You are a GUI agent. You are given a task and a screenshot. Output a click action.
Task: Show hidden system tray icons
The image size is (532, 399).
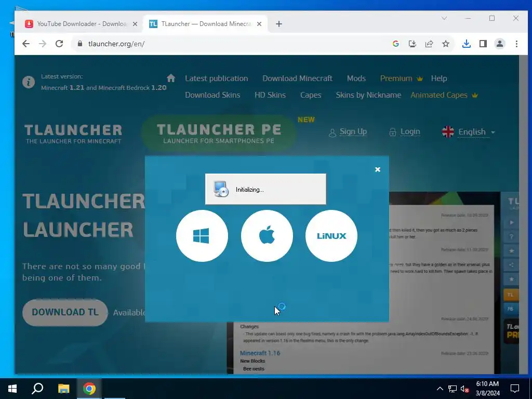[x=440, y=389]
